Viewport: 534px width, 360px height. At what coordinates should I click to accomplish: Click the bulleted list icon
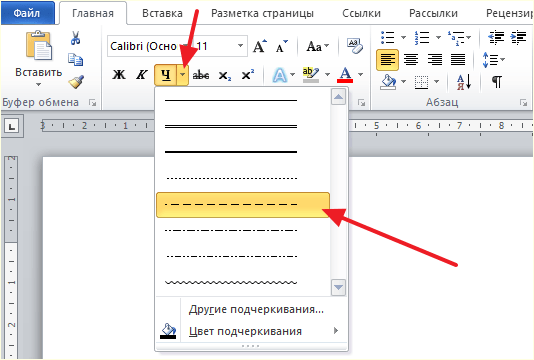coord(388,37)
